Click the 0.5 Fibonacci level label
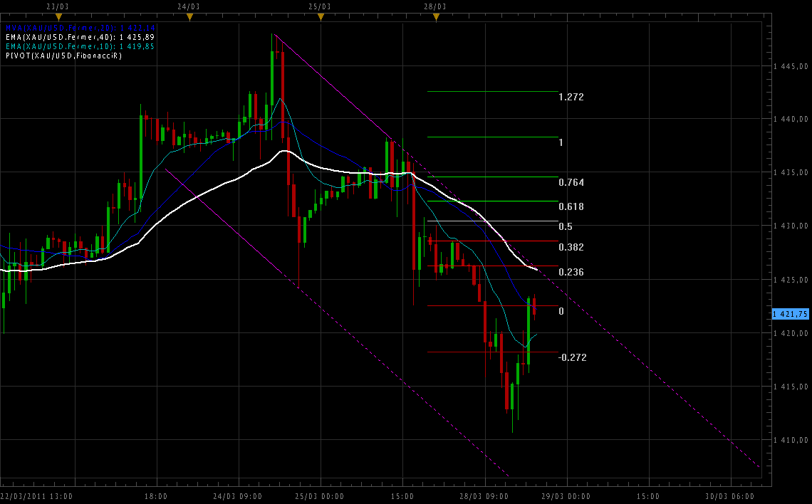Image resolution: width=812 pixels, height=504 pixels. click(566, 227)
